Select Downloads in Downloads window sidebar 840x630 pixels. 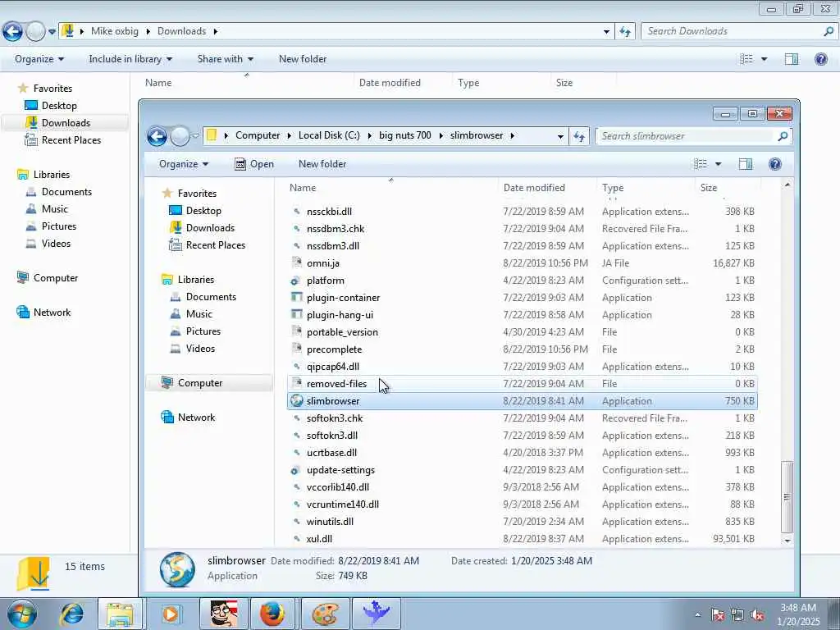pos(66,123)
